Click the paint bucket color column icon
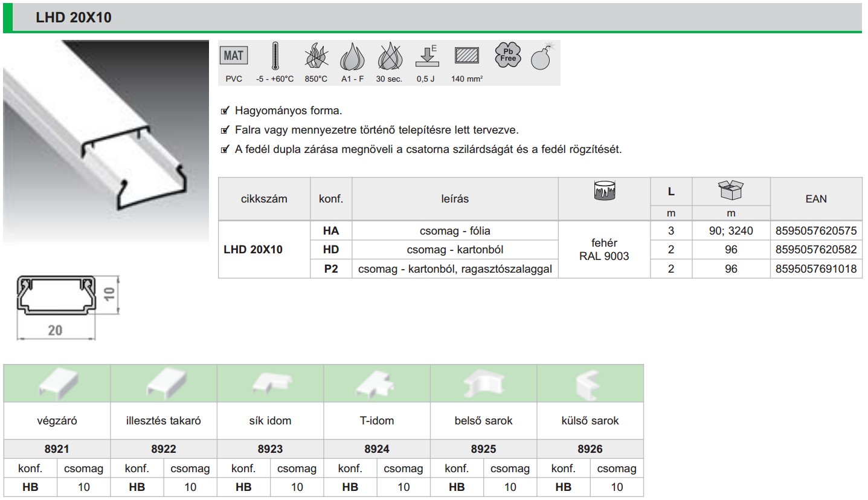Screen dimensions: 868x500 tap(604, 191)
